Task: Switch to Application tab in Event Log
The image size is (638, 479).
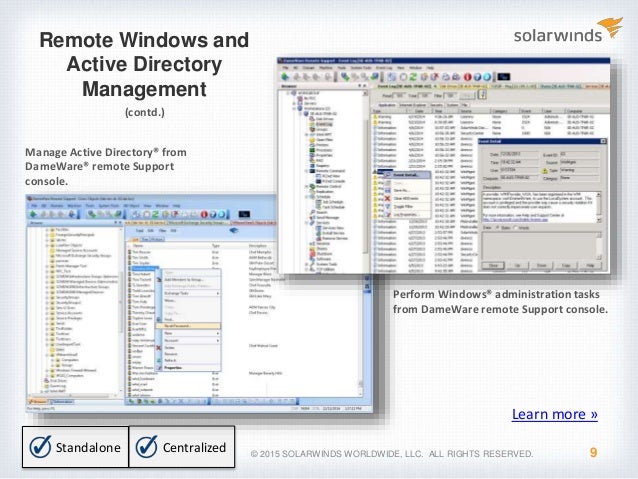Action: pyautogui.click(x=387, y=105)
